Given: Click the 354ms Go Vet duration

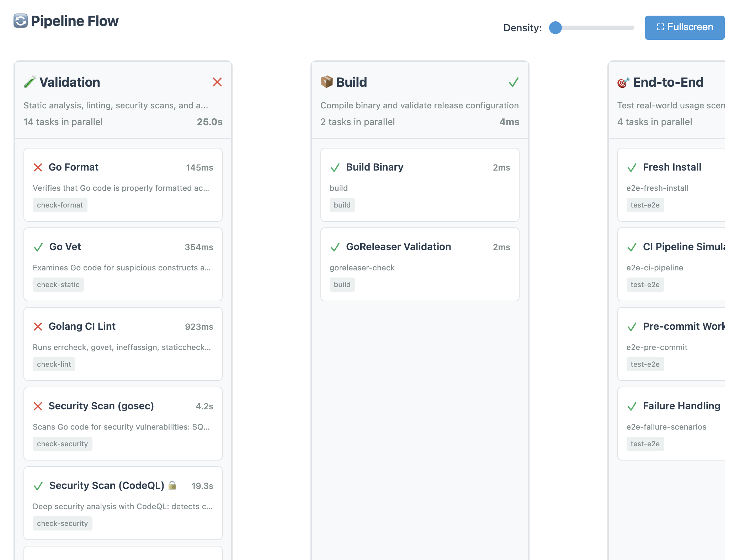Looking at the screenshot, I should [x=199, y=247].
